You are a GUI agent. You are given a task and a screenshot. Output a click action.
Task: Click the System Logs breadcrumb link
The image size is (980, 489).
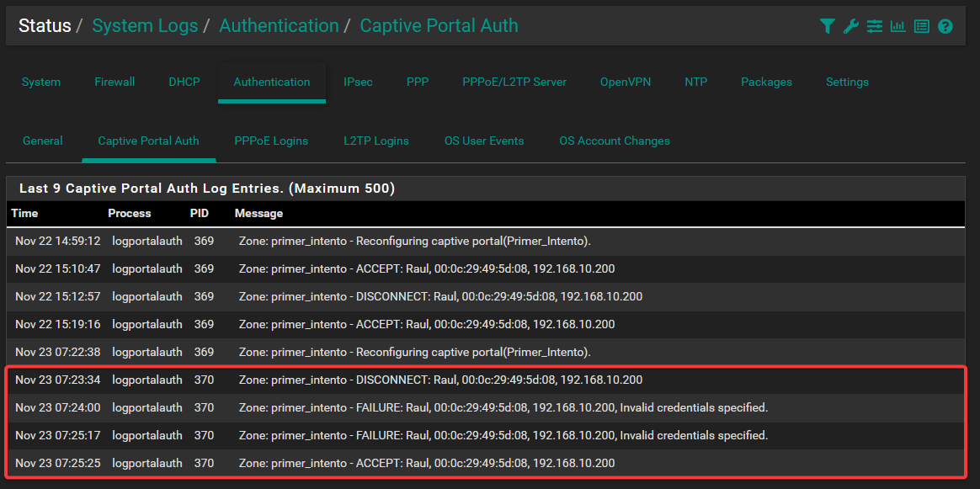(x=145, y=26)
